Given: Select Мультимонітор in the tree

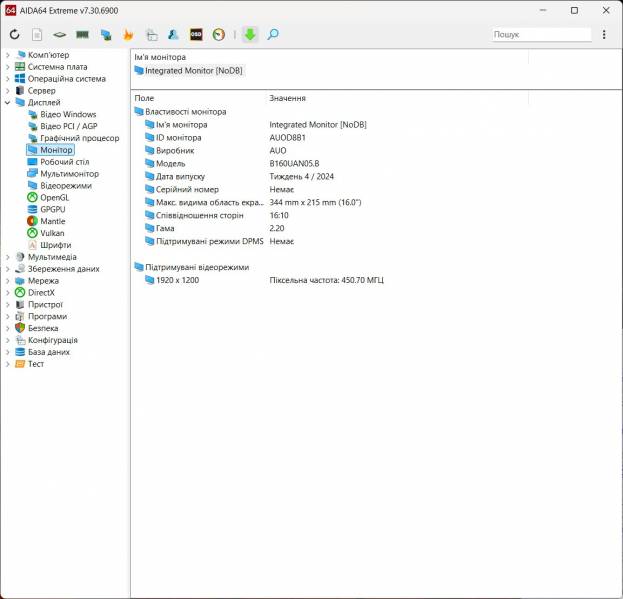Looking at the screenshot, I should pos(63,174).
